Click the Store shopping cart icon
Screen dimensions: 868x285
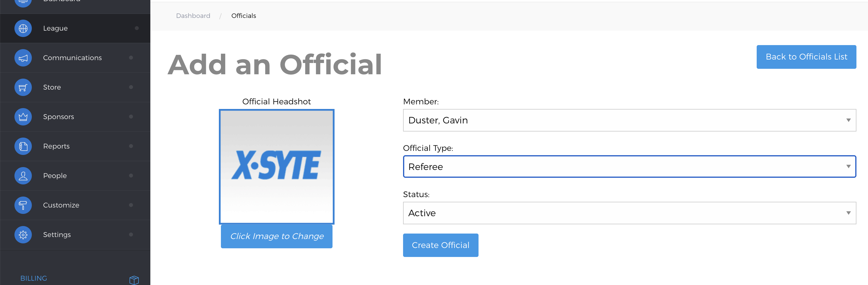23,87
